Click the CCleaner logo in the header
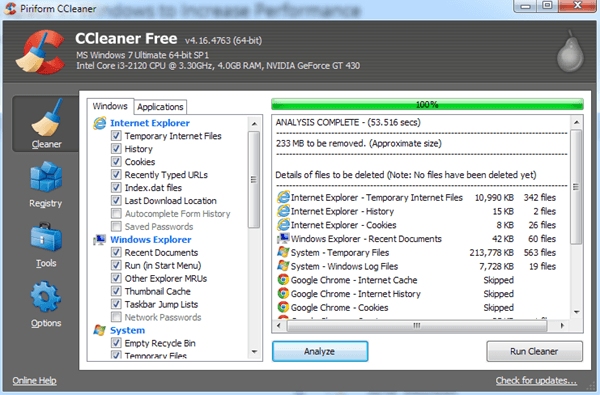Screen dimensions: 600x395 [39, 52]
